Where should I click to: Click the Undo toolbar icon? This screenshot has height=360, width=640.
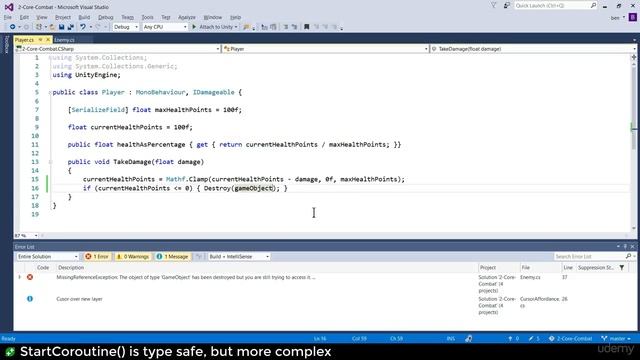(82, 27)
